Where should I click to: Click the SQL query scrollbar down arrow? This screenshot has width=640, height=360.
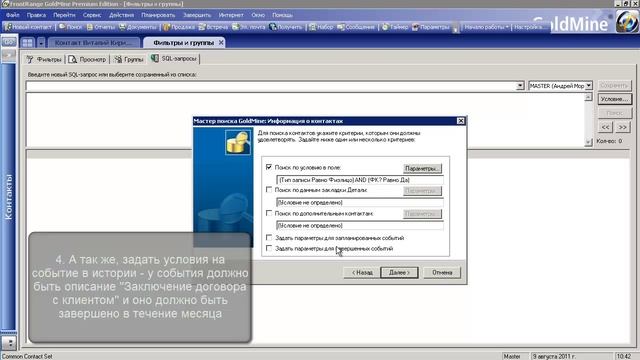click(588, 142)
